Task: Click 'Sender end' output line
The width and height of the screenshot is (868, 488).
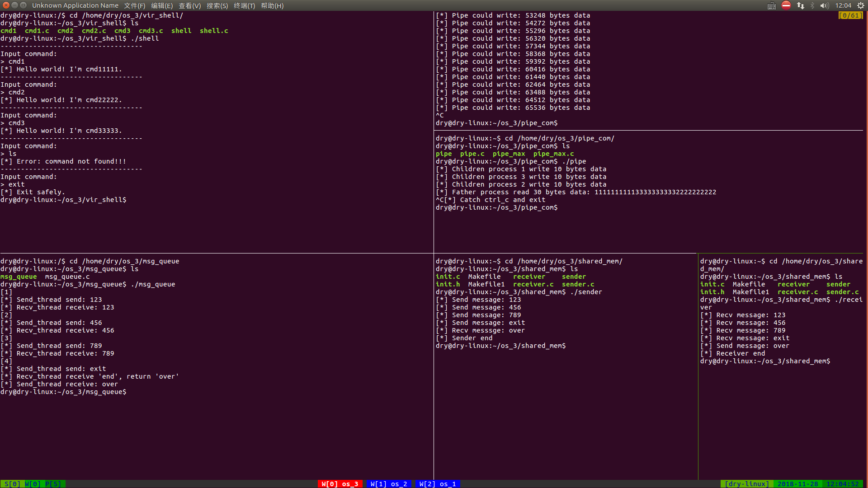Action: [464, 338]
